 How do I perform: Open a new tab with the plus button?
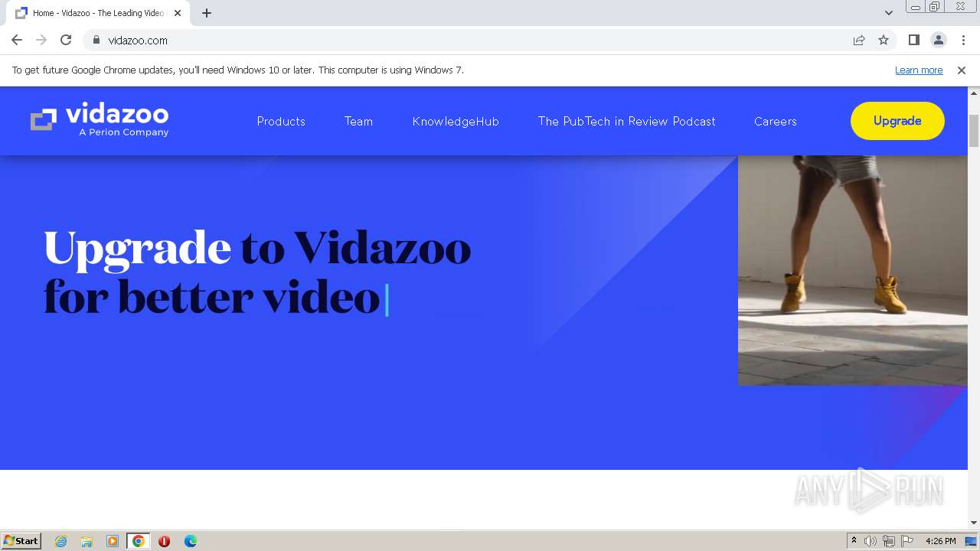(x=206, y=13)
